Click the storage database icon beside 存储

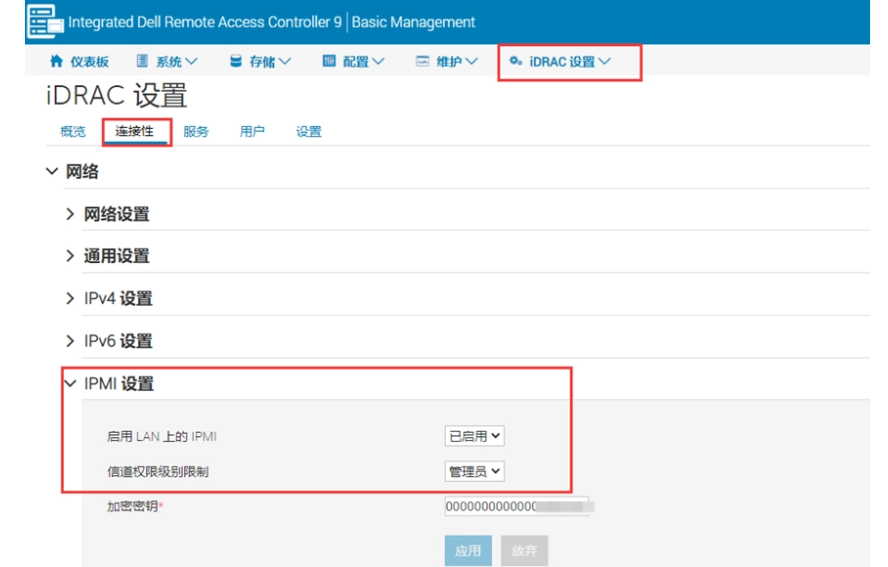(x=236, y=61)
